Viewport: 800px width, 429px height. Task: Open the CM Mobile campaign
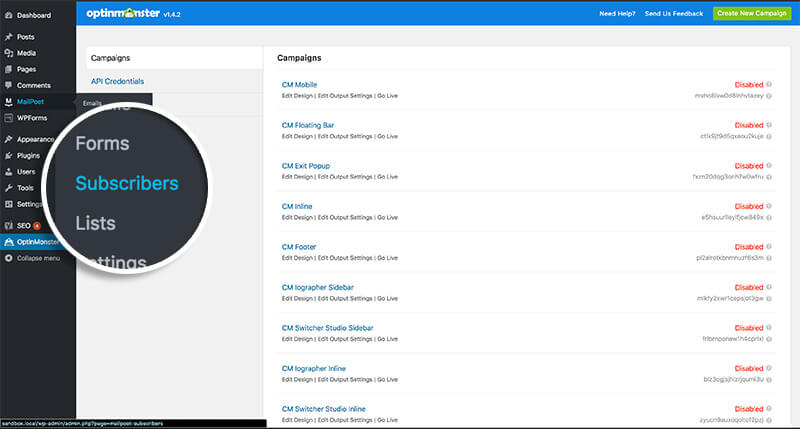(x=299, y=85)
